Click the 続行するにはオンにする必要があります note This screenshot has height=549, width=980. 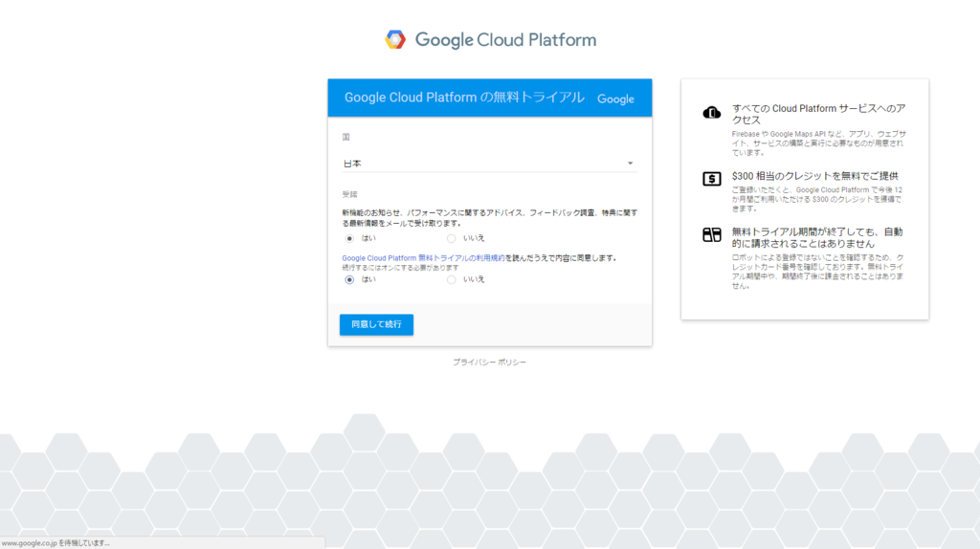[x=400, y=267]
